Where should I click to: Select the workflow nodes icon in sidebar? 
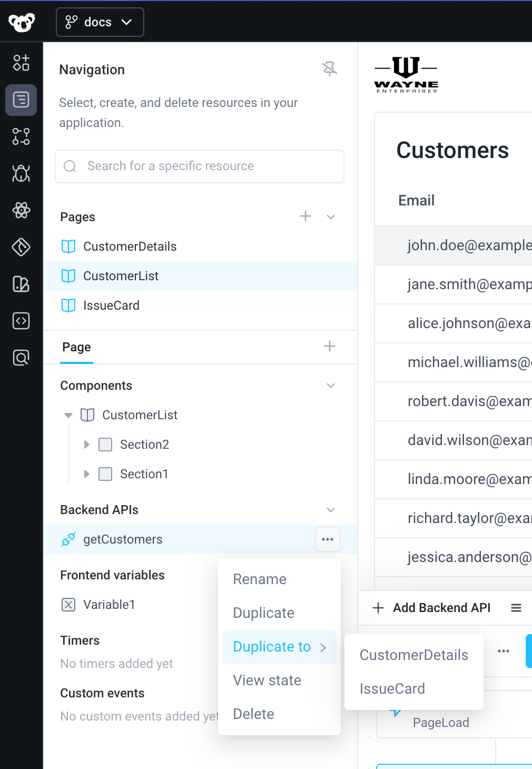pos(21,136)
